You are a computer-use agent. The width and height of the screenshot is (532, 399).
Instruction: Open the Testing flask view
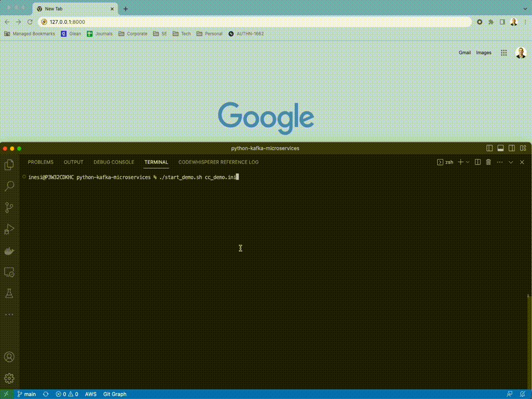click(9, 294)
